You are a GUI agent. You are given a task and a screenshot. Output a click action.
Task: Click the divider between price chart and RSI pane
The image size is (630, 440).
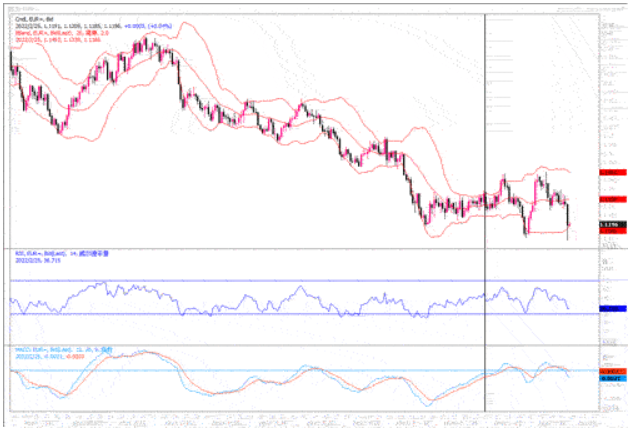pos(300,246)
